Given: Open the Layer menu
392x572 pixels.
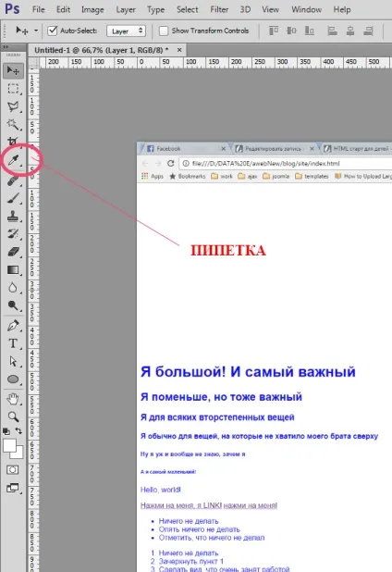Looking at the screenshot, I should 126,9.
